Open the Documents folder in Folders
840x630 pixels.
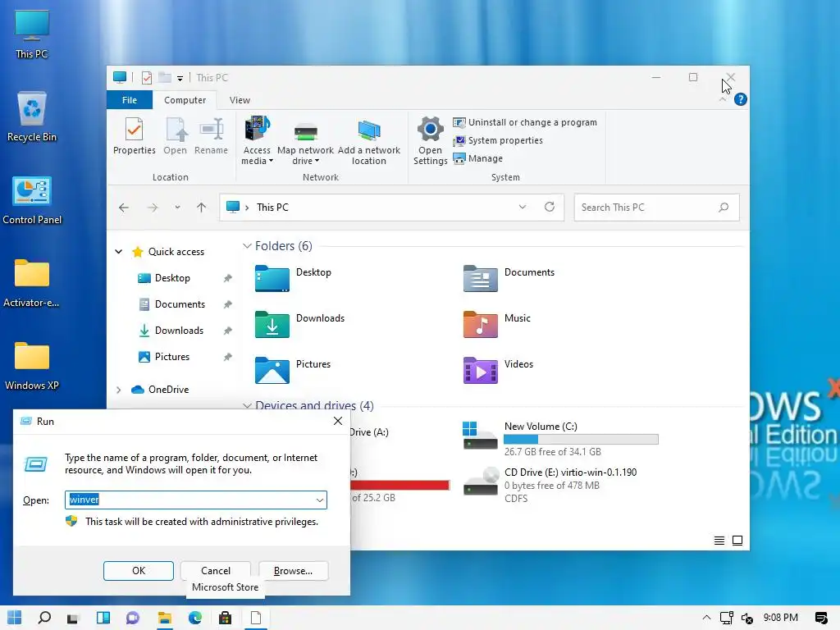(x=509, y=278)
